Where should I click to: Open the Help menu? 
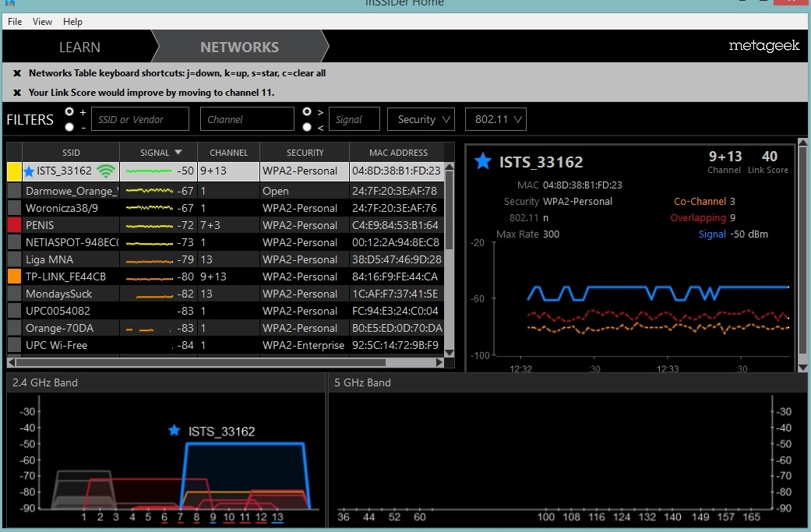[x=72, y=22]
